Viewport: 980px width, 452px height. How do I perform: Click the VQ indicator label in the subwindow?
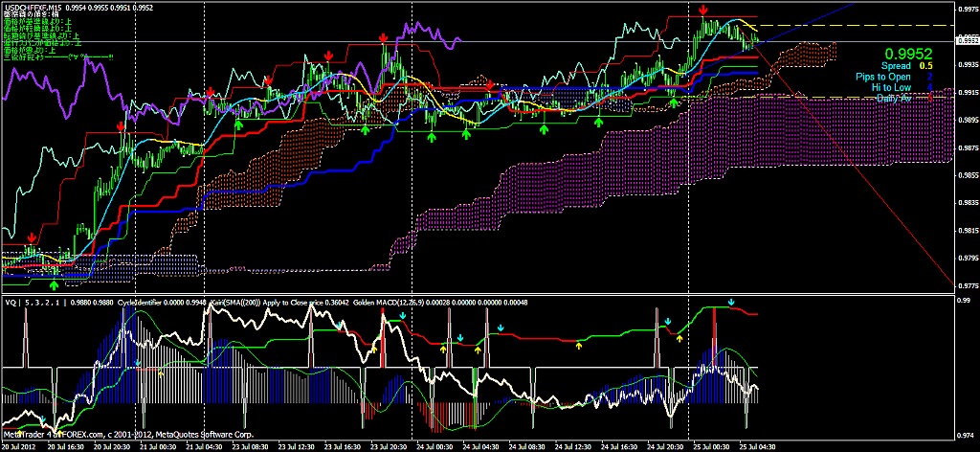point(11,302)
